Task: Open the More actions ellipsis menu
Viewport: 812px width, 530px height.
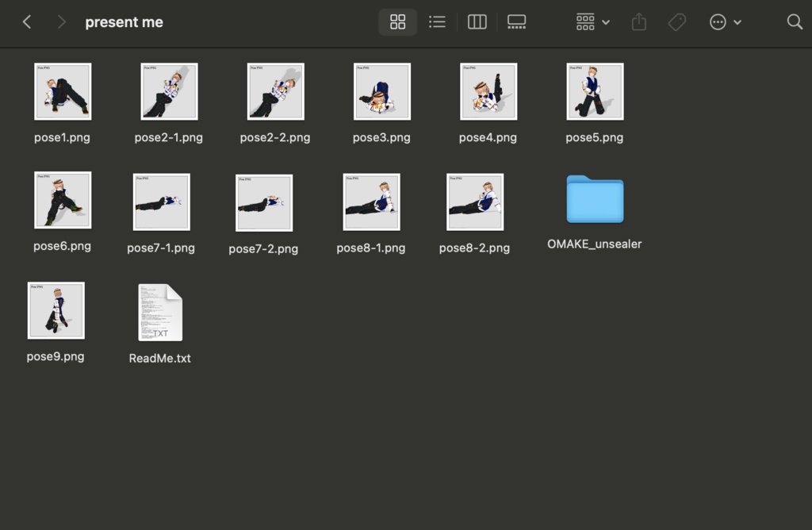Action: click(725, 21)
